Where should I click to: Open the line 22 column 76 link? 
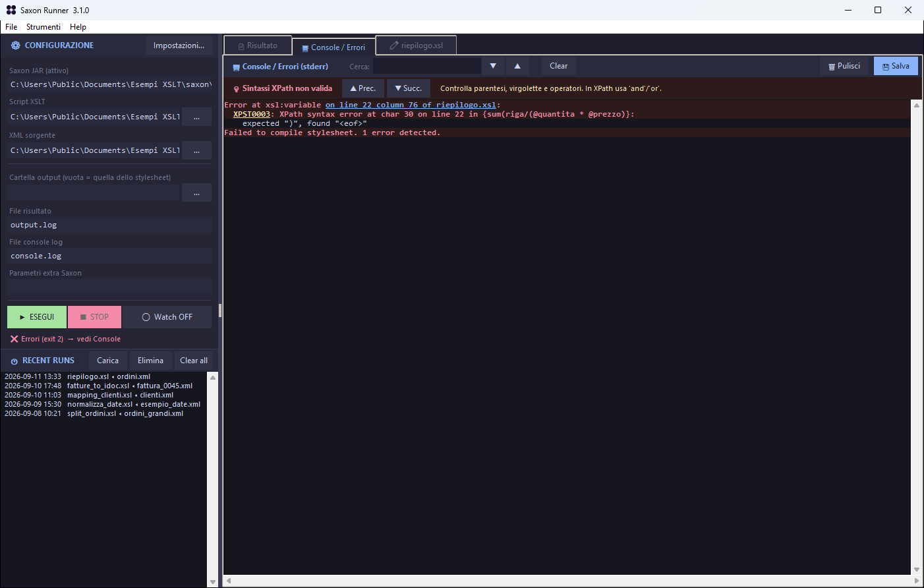tap(411, 105)
